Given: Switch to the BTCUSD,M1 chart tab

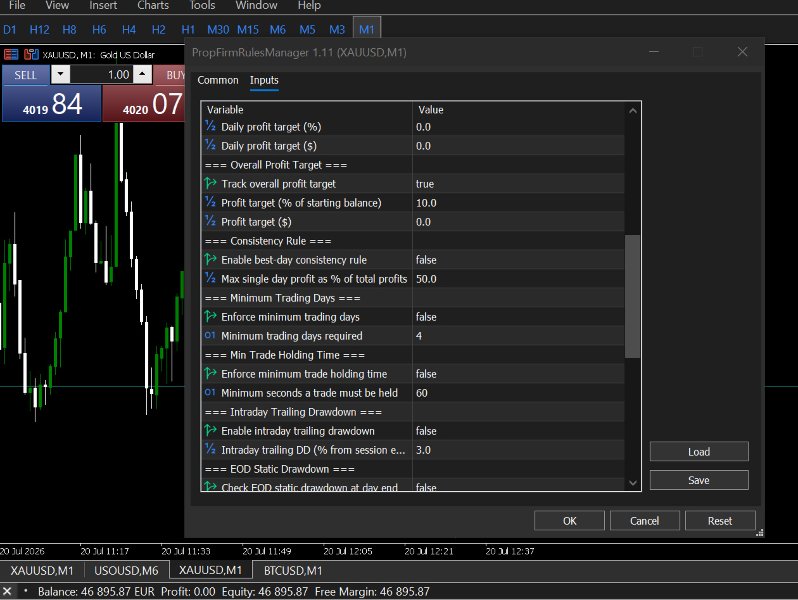Looking at the screenshot, I should coord(293,571).
